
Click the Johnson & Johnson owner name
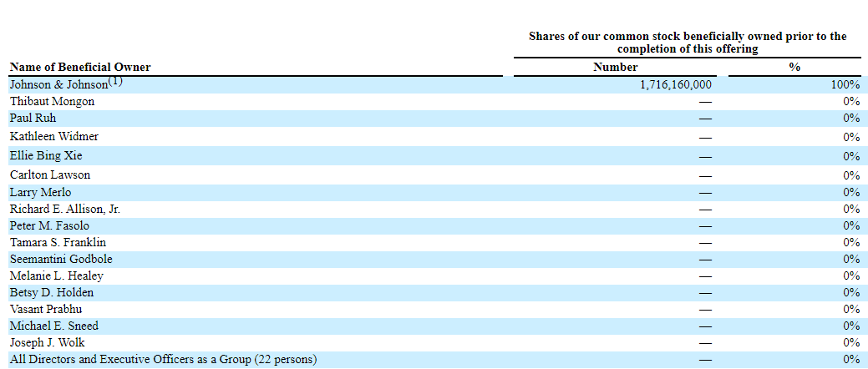click(58, 85)
